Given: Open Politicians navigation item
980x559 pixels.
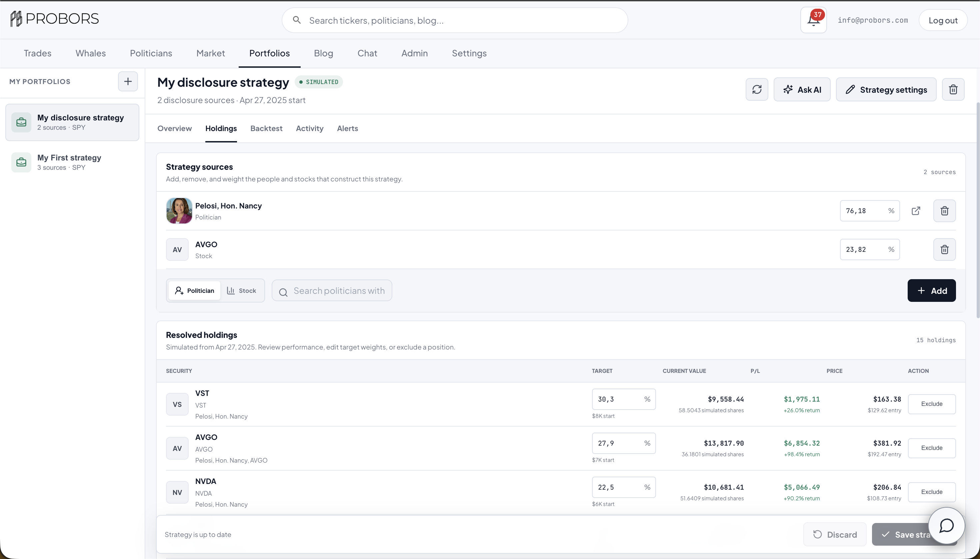Looking at the screenshot, I should pyautogui.click(x=151, y=53).
